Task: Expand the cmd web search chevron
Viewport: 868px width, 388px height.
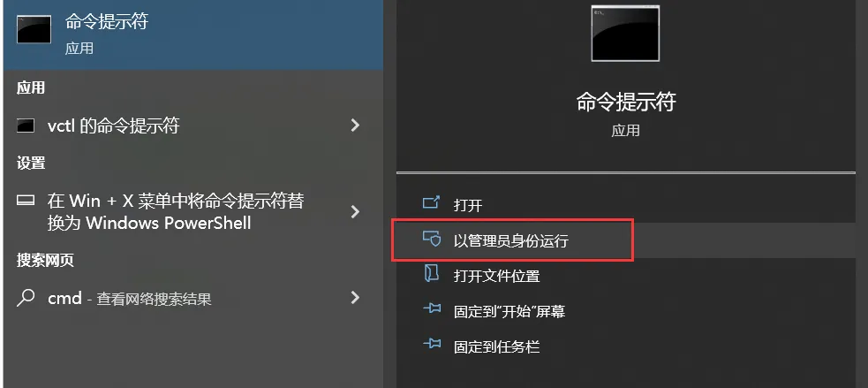Action: tap(355, 298)
